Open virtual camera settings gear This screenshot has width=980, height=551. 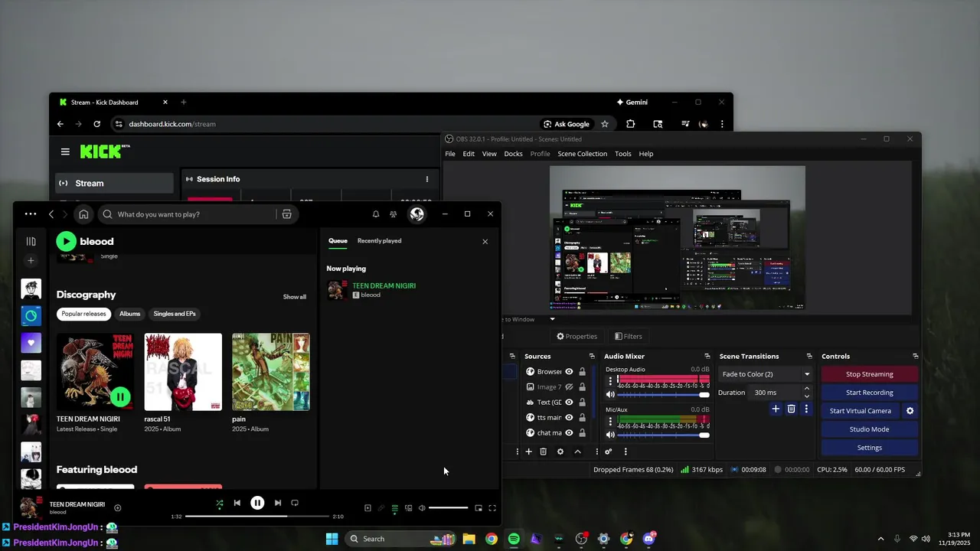point(910,411)
